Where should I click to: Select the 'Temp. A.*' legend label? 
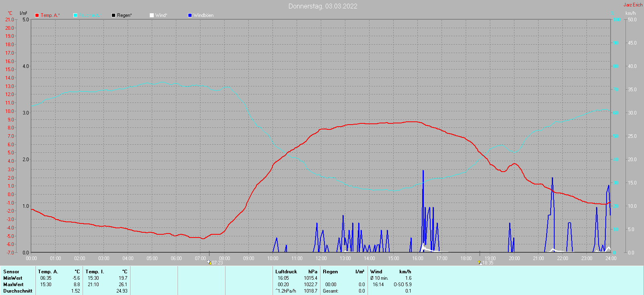[x=50, y=15]
